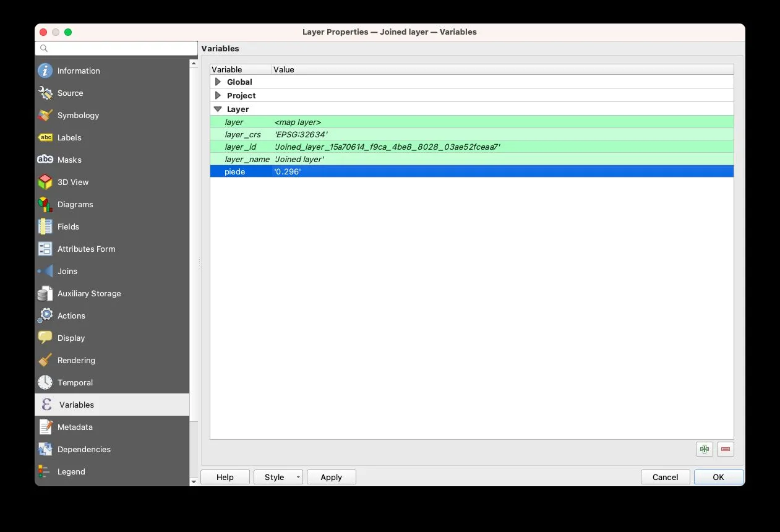Switch to the Metadata tab
This screenshot has height=532, width=780.
coord(75,427)
